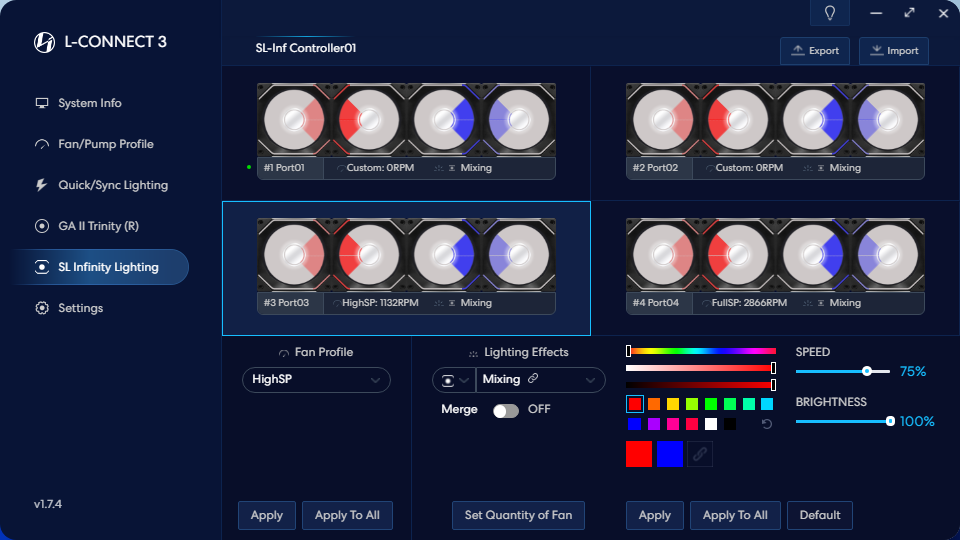Toggle the Merge switch
960x540 pixels.
coord(506,410)
